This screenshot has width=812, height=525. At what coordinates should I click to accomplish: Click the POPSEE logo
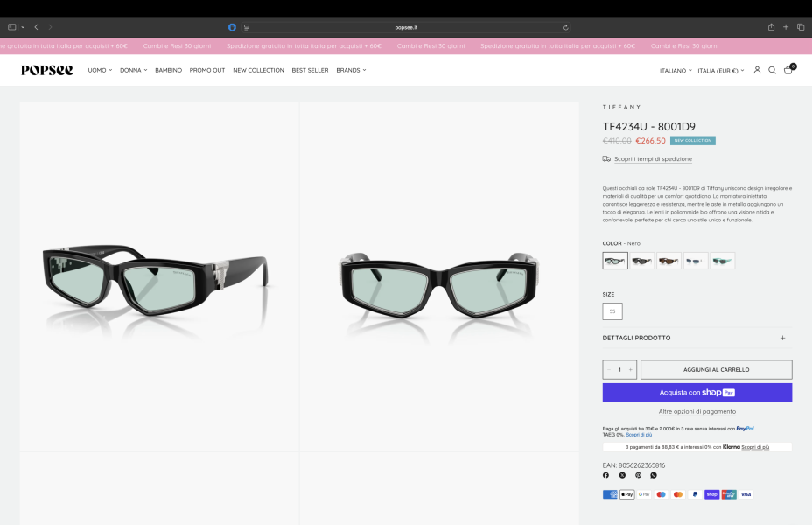click(47, 70)
